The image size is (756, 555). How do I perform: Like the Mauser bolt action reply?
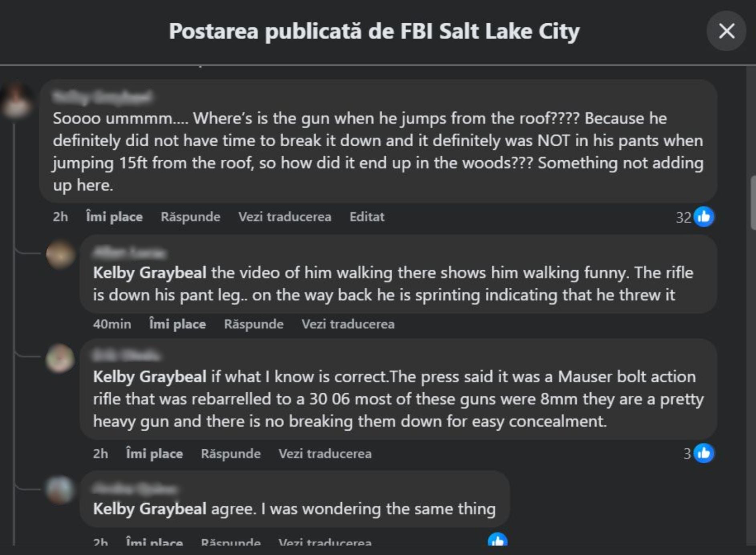click(154, 454)
